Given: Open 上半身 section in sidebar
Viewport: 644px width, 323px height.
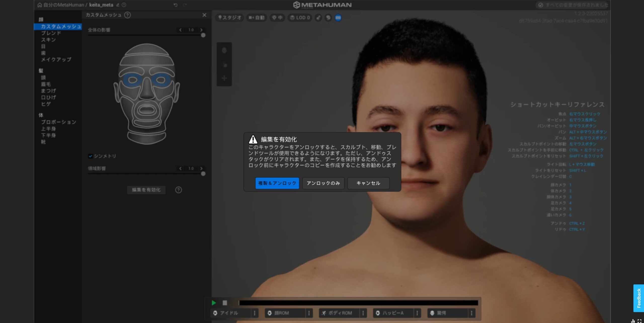Looking at the screenshot, I should click(48, 129).
